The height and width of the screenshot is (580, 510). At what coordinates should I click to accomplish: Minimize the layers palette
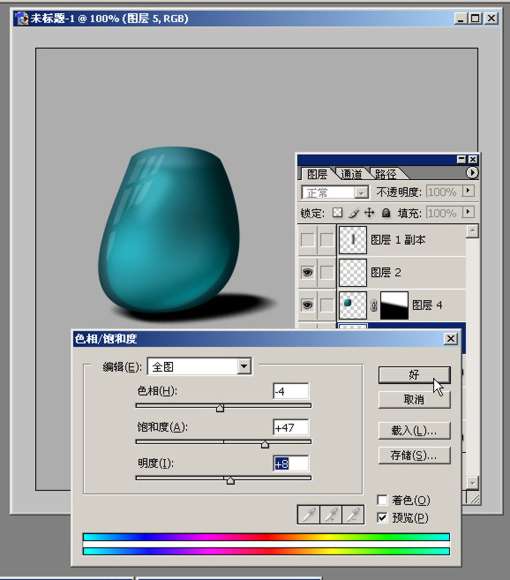click(x=461, y=159)
